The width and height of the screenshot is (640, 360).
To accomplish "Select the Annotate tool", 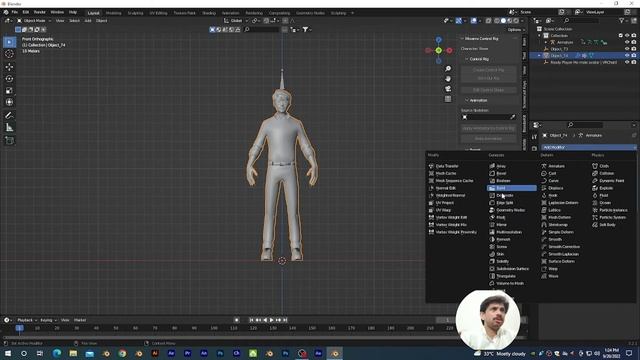I will point(9,116).
